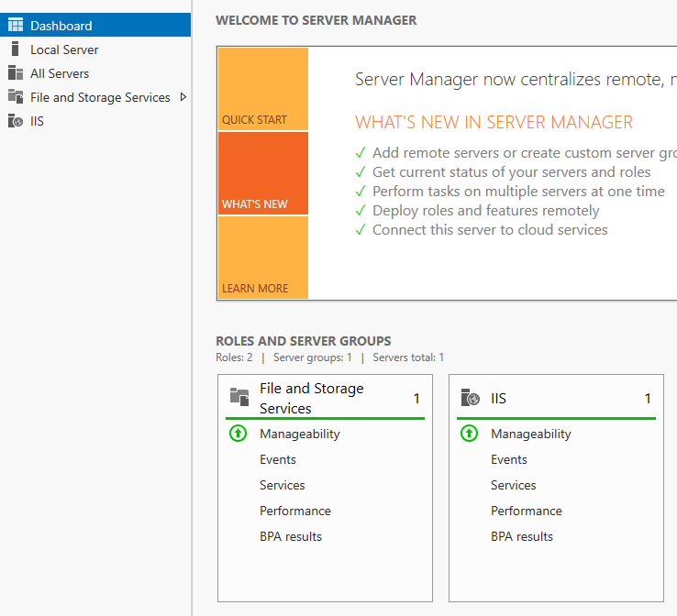The width and height of the screenshot is (677, 616).
Task: Open Events in File and Storage Services tile
Action: pyautogui.click(x=278, y=459)
